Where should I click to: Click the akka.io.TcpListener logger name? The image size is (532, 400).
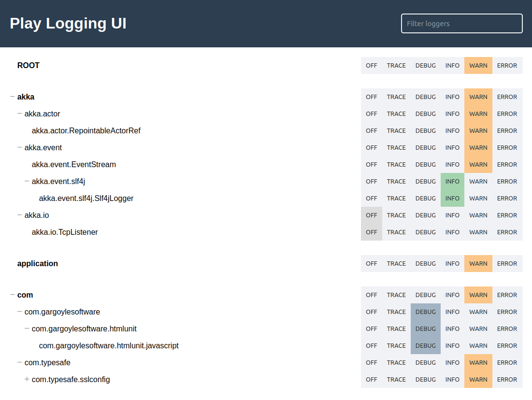tap(65, 232)
